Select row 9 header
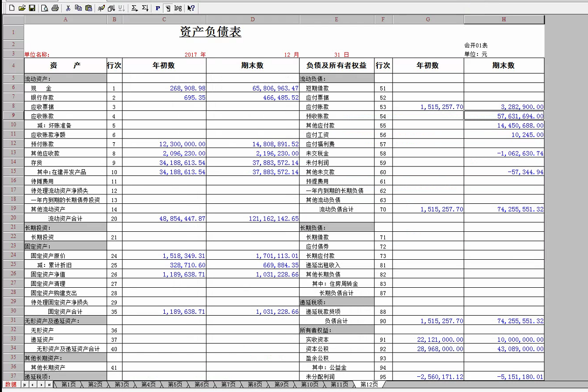The image size is (588, 392). coord(13,116)
